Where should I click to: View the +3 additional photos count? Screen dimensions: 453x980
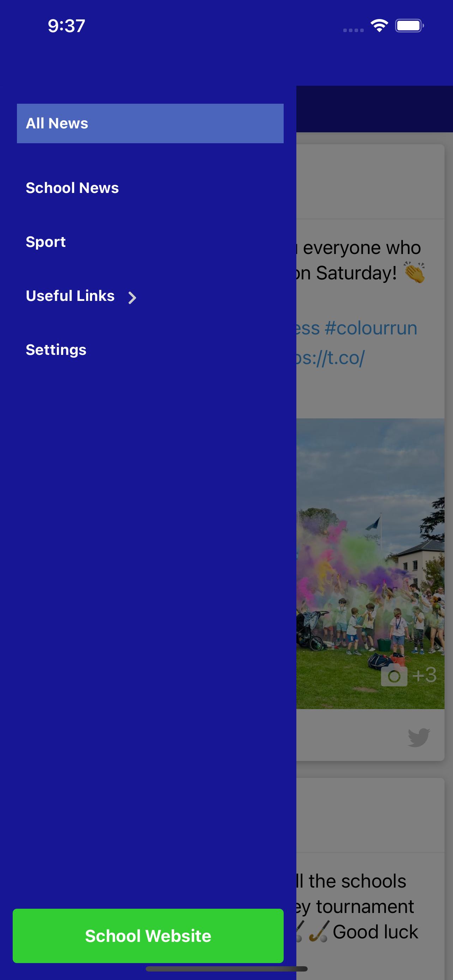point(424,675)
